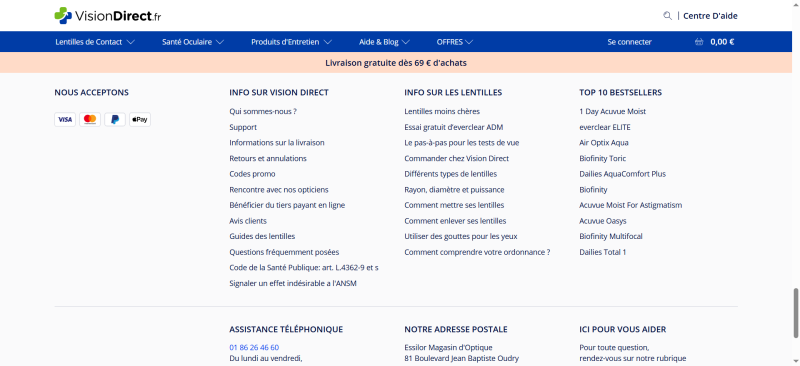Click the TOP 10 BESTSELLERS heading
This screenshot has height=366, width=800.
(620, 92)
